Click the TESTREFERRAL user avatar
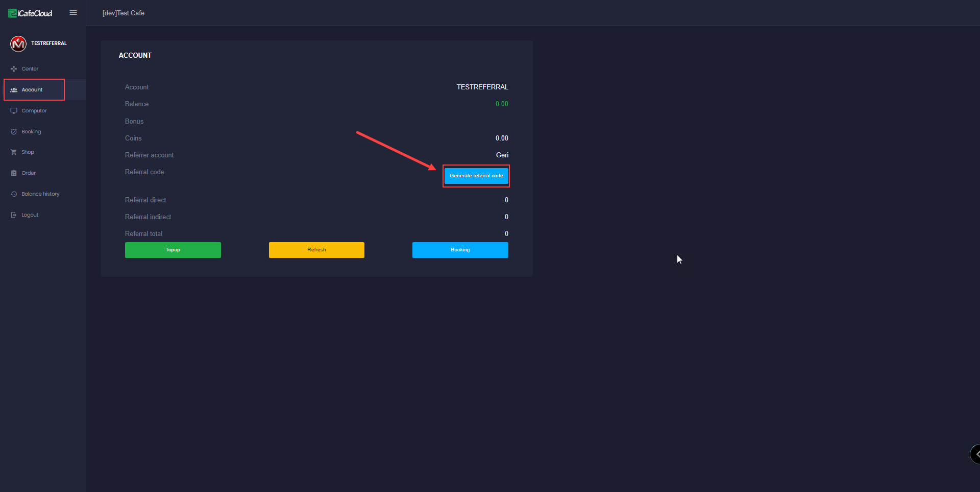Viewport: 980px width, 492px height. coord(18,44)
